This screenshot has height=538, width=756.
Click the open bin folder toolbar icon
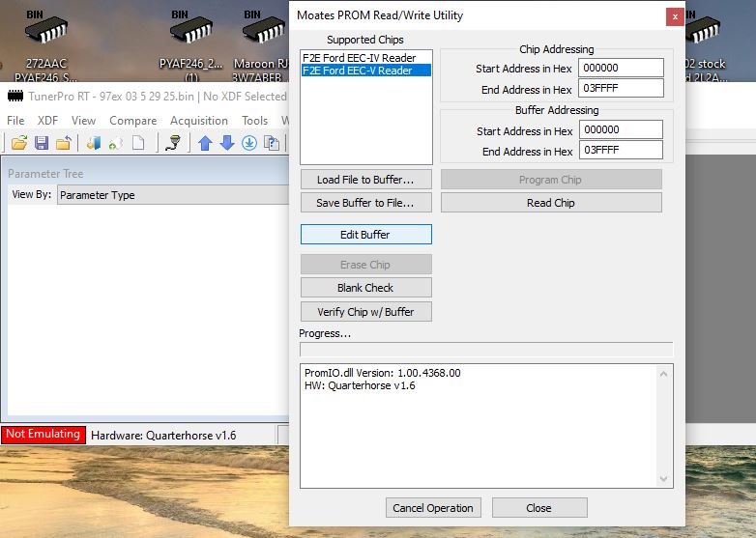[x=18, y=143]
